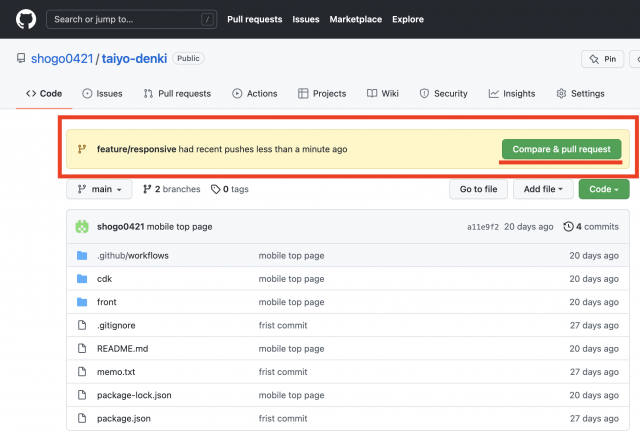Expand the green Code dropdown
Screen dimensions: 640x436
604,189
